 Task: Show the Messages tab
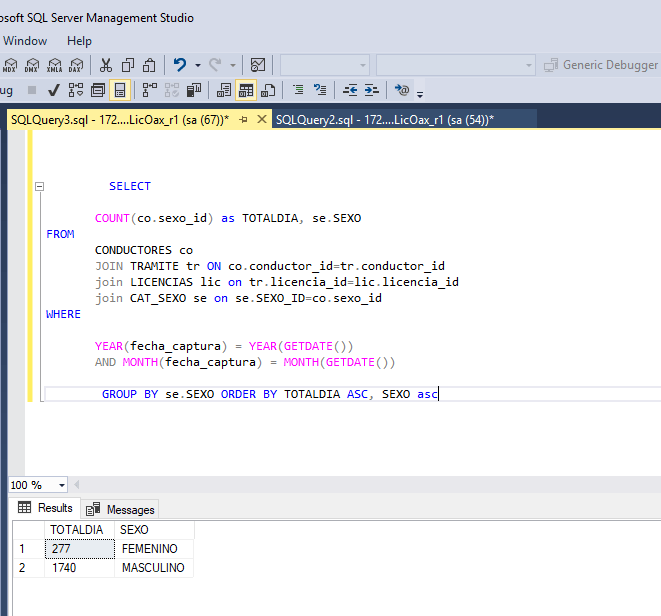120,509
